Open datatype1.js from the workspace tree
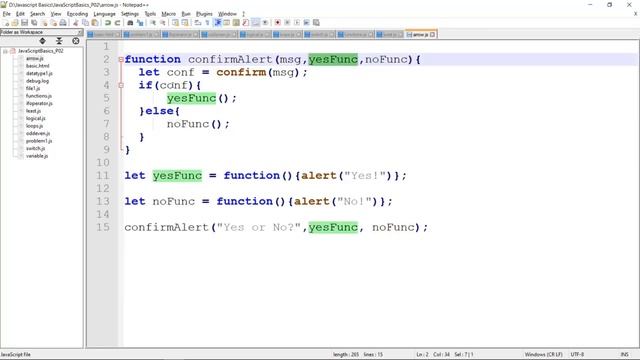The width and height of the screenshot is (640, 360). pos(39,73)
